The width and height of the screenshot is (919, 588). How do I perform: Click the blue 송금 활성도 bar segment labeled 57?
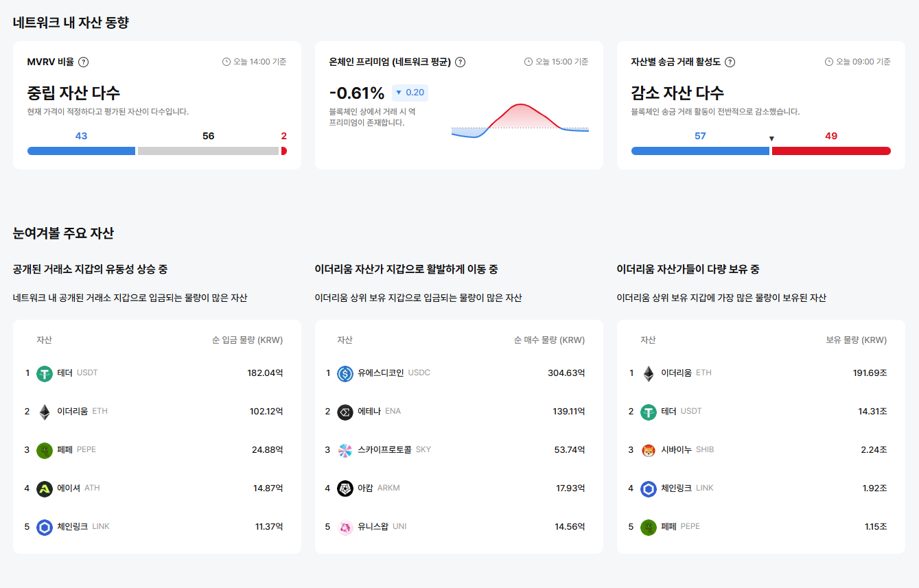[700, 151]
